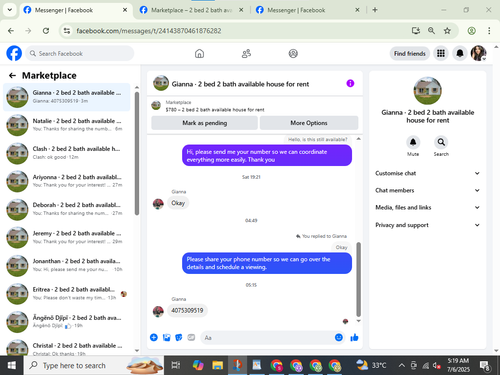
Task: Click conversation list scrollbar thumb
Action: [137, 154]
